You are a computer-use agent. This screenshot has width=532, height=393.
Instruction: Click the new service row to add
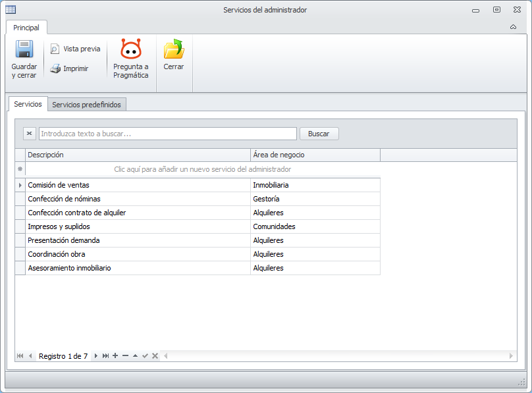pos(203,169)
